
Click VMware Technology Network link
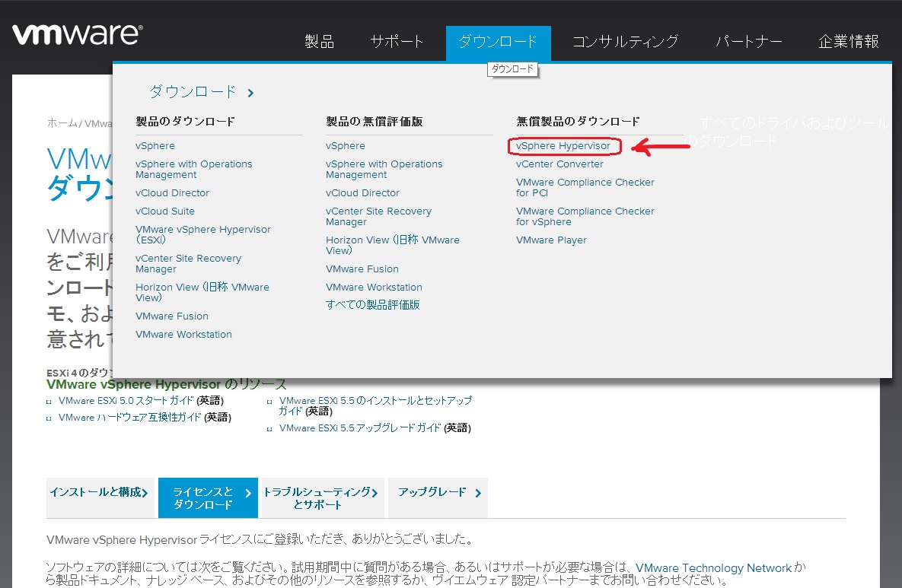714,568
